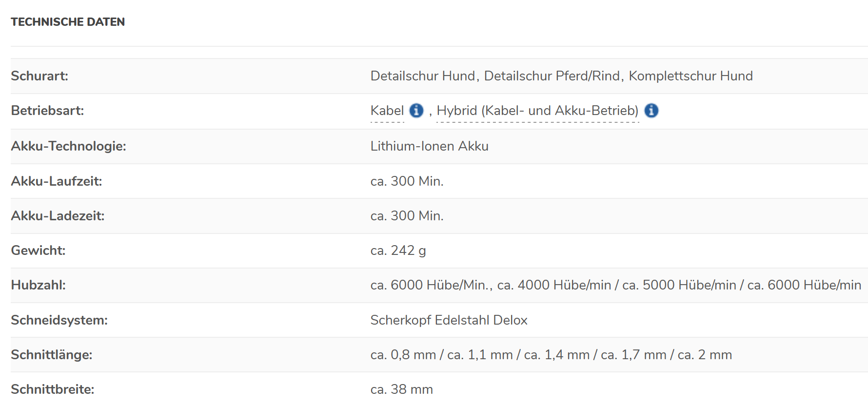Select the Scherkopf Edelstahl Delox value
The width and height of the screenshot is (868, 406).
449,320
